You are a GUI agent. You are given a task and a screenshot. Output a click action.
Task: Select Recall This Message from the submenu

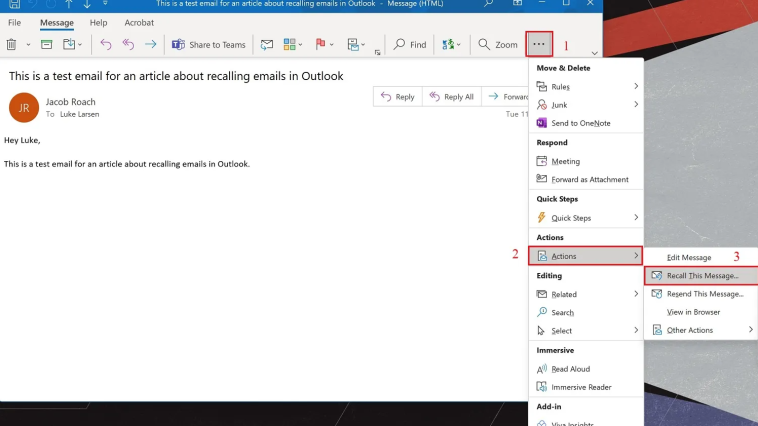[x=702, y=275]
